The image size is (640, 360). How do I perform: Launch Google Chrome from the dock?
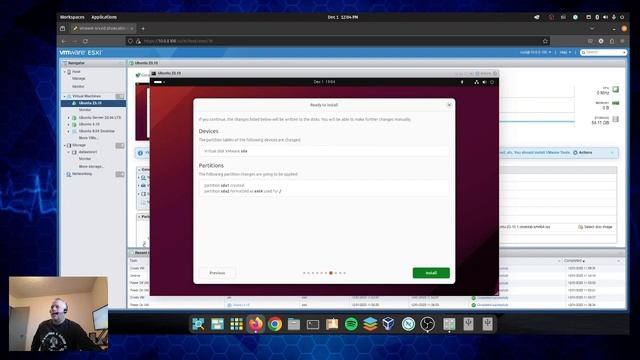click(x=275, y=324)
